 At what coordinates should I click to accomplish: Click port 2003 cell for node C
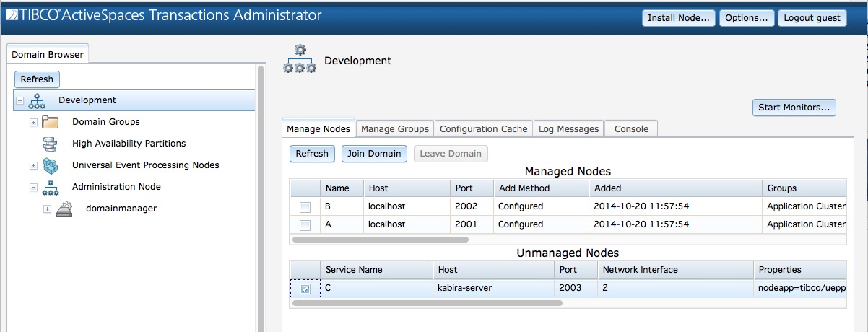(576, 289)
